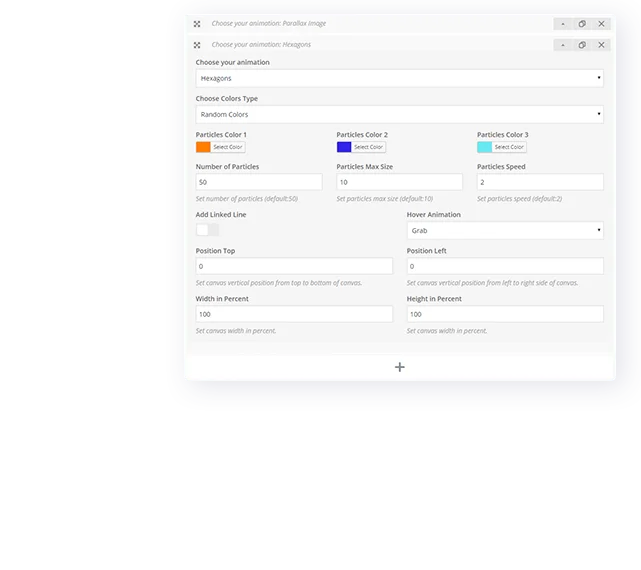Click the drag handle icon of Hexagons row

197,45
